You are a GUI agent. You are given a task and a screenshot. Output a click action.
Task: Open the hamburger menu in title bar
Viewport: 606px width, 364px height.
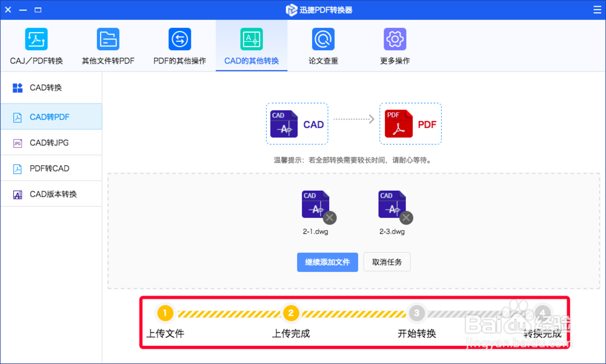click(x=597, y=10)
